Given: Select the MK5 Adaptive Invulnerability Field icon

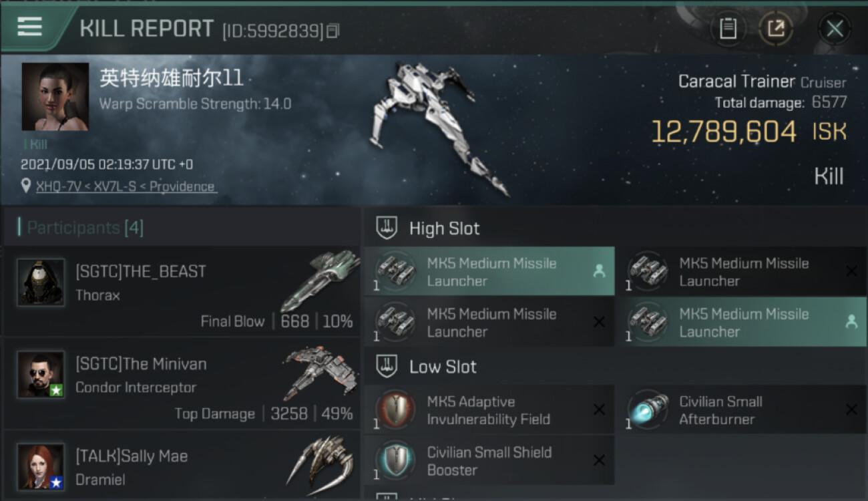Looking at the screenshot, I should point(395,409).
